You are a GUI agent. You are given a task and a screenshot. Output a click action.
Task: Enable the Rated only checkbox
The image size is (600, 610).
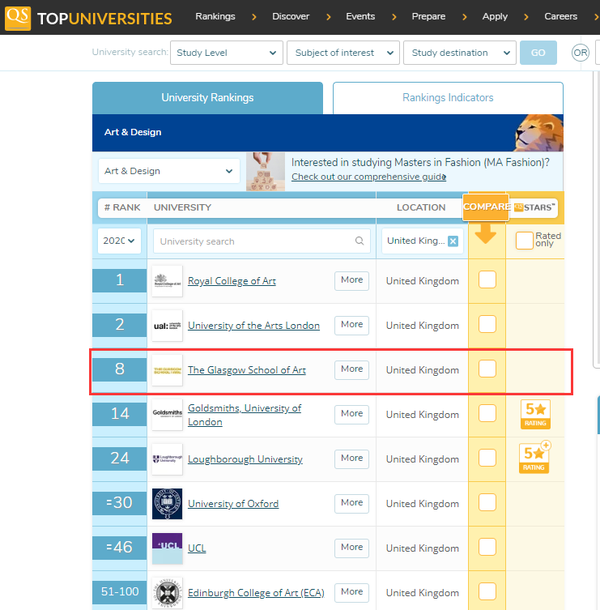pos(524,240)
